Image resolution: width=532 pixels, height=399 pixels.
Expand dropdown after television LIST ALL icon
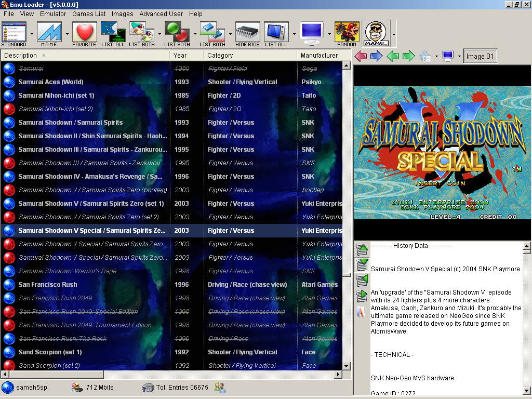pos(294,34)
